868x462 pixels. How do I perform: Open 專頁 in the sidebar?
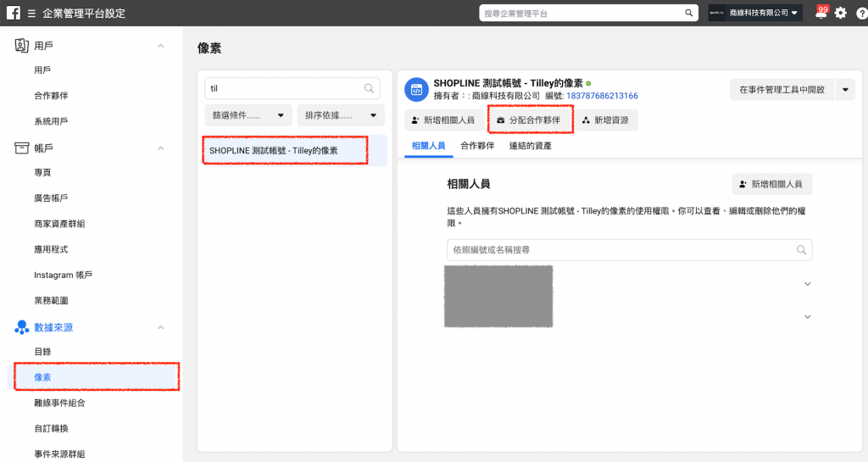tap(42, 173)
